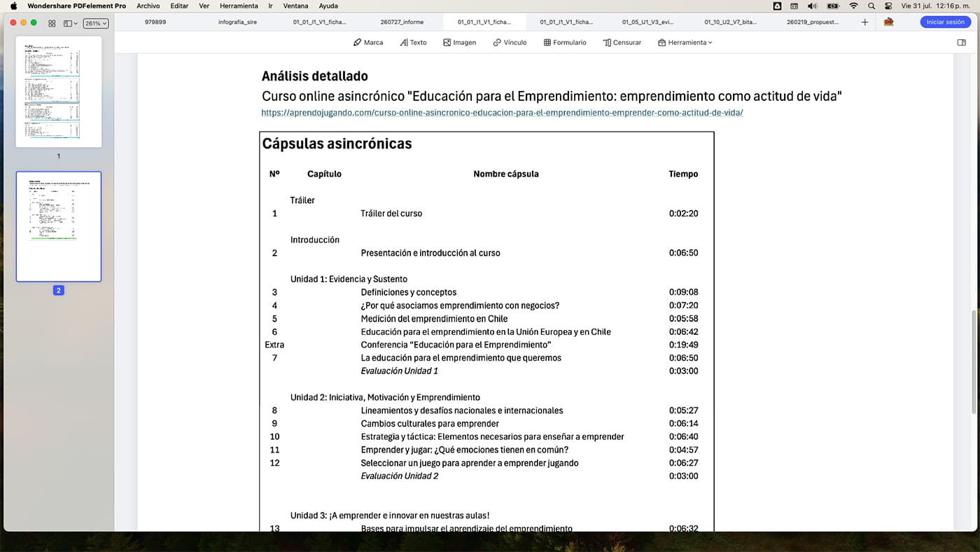Select the Censurar redaction tool
980x552 pixels.
pyautogui.click(x=622, y=43)
